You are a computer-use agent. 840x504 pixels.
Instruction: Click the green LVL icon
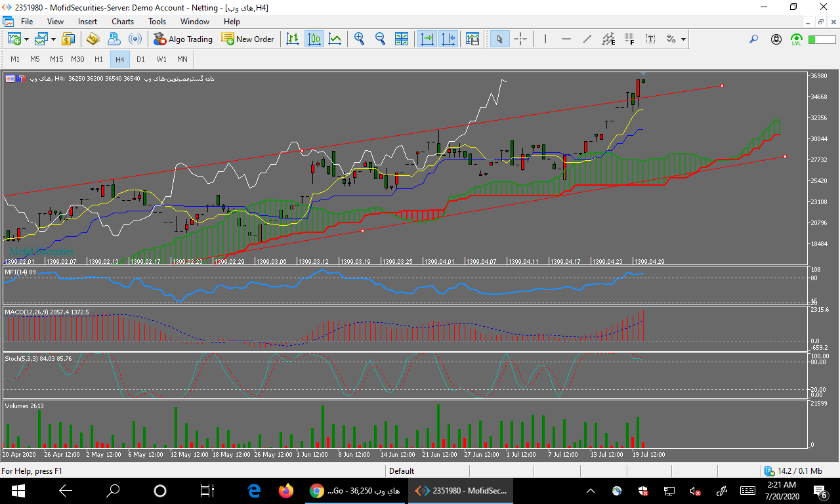(x=797, y=39)
